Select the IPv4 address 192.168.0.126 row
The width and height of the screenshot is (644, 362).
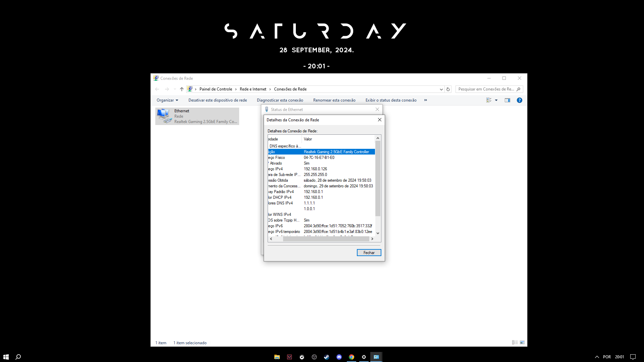click(x=321, y=169)
